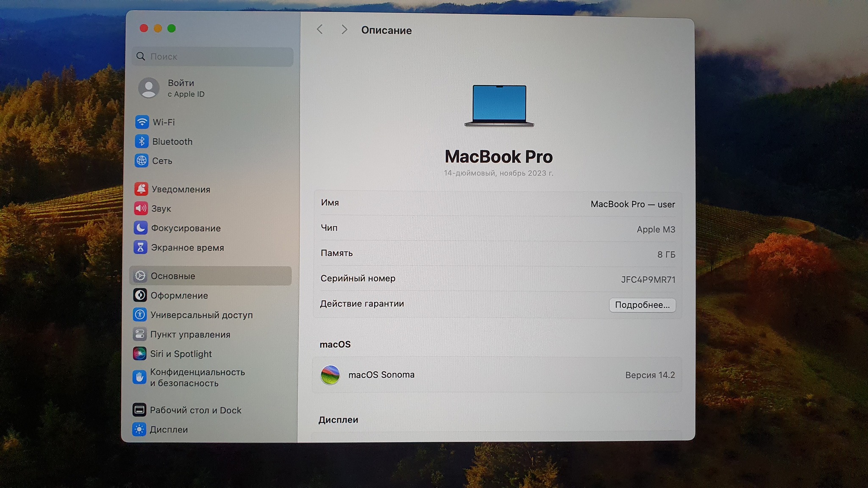Click the Siri и Spotlight icon
The height and width of the screenshot is (488, 868).
click(139, 353)
